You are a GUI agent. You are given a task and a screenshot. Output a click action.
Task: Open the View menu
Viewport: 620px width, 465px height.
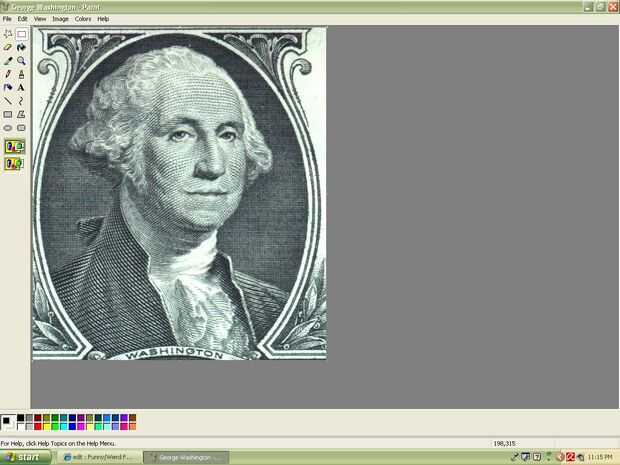coord(40,19)
